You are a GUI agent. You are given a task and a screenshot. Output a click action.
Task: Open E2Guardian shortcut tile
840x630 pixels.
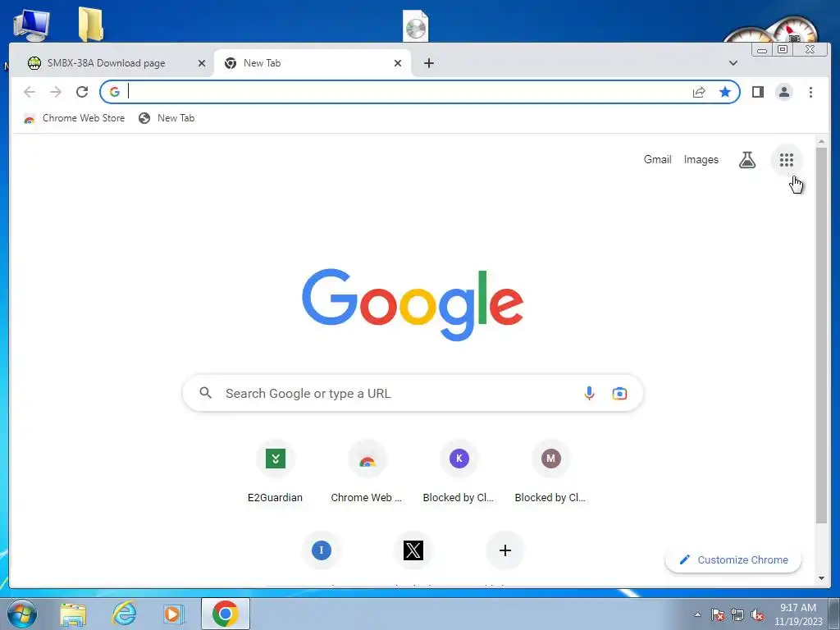point(275,458)
